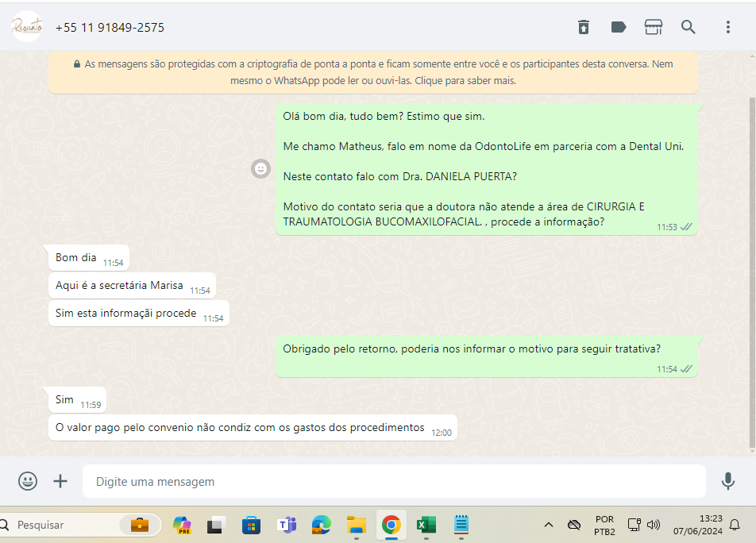Click the contact profile picture

coord(28,27)
